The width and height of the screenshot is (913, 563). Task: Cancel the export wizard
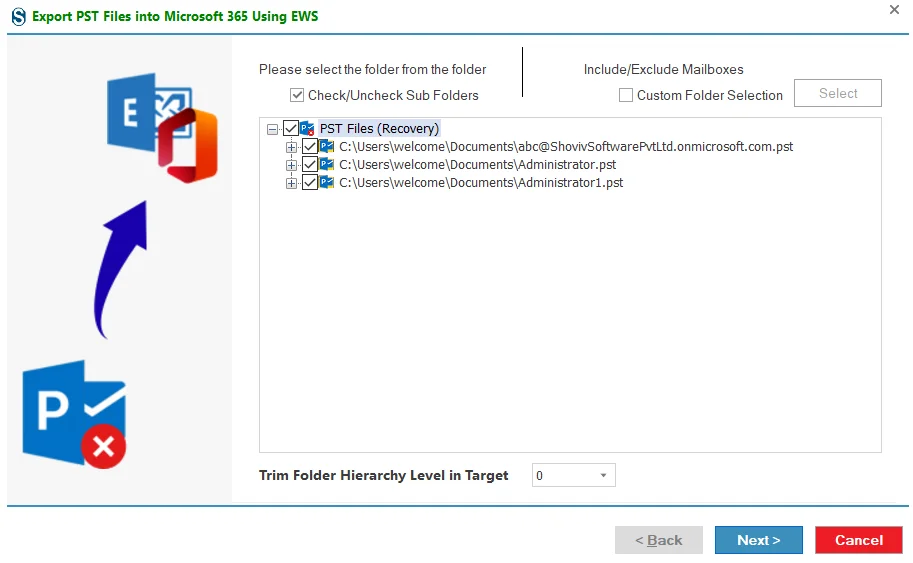pos(859,540)
